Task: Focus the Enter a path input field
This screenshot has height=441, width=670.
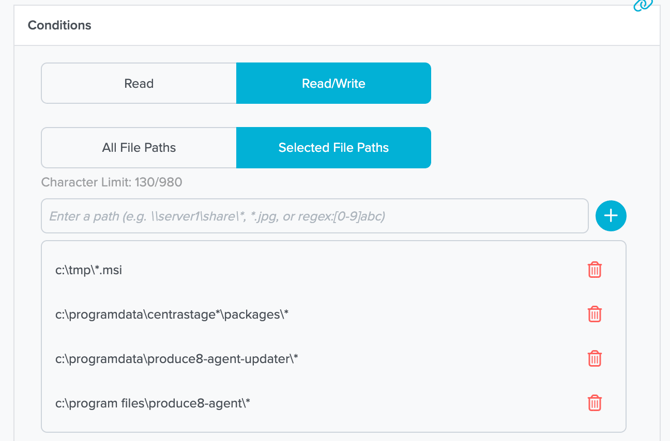Action: (314, 216)
